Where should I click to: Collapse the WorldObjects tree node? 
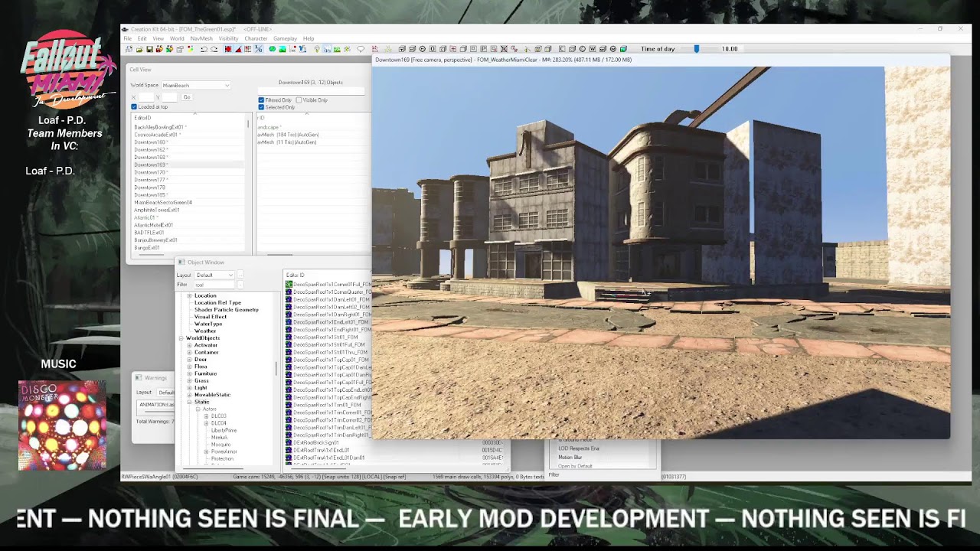(181, 338)
